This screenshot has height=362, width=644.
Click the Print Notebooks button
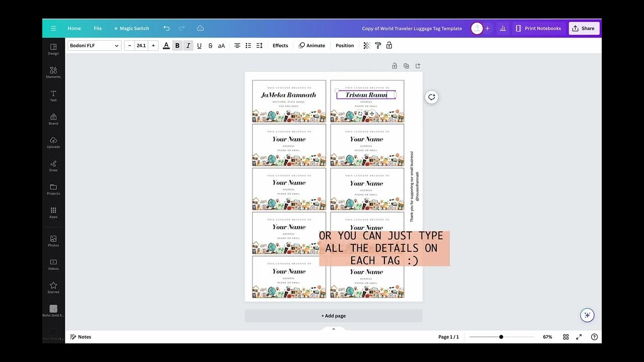pos(538,29)
